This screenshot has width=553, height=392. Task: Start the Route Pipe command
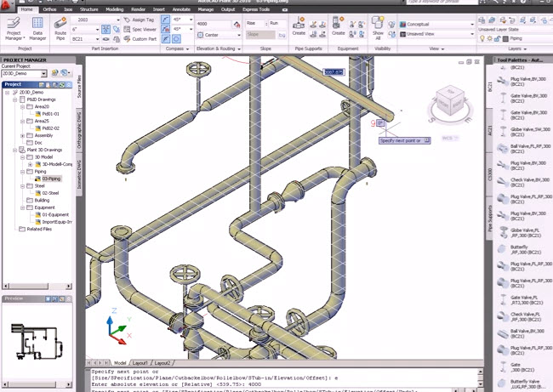60,29
